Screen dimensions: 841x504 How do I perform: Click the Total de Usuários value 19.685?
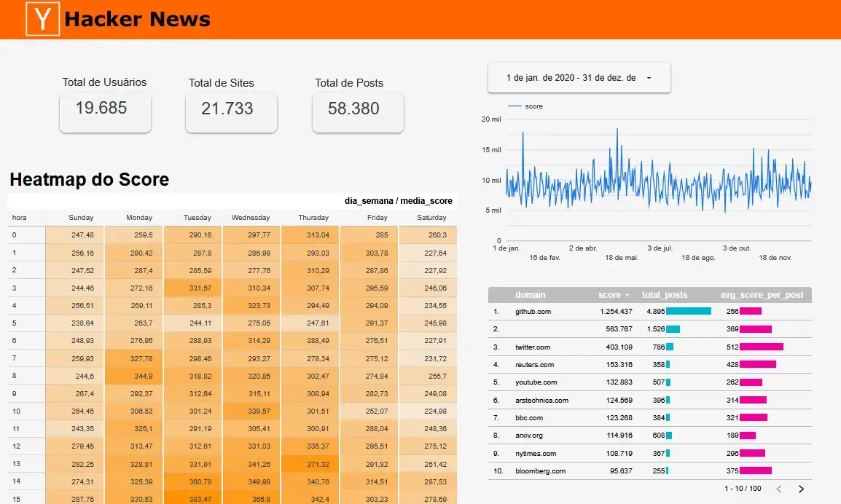tap(101, 108)
